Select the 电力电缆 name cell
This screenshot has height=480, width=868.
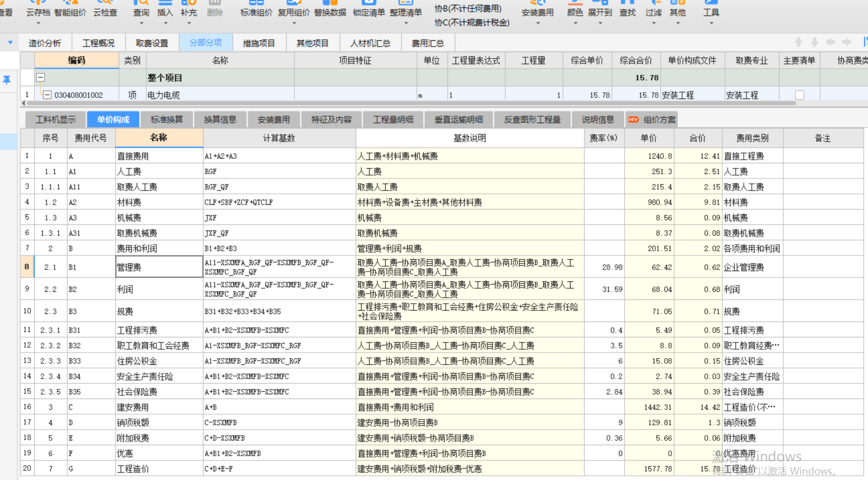tap(220, 95)
